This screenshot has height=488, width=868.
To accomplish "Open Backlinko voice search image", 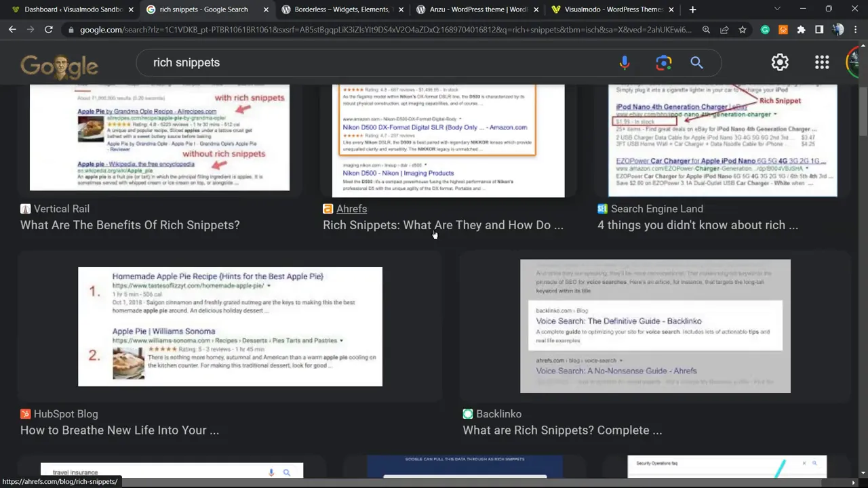I will [x=655, y=326].
